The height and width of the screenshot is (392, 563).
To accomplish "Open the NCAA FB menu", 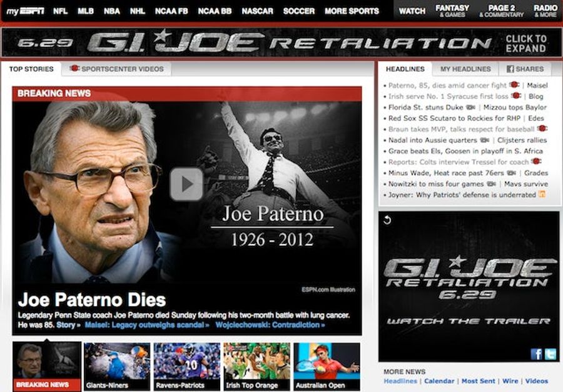I will click(x=171, y=11).
